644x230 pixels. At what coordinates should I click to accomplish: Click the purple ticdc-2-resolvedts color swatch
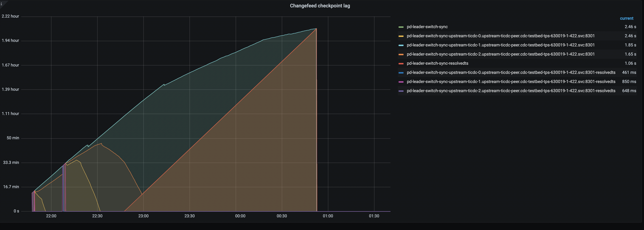401,91
